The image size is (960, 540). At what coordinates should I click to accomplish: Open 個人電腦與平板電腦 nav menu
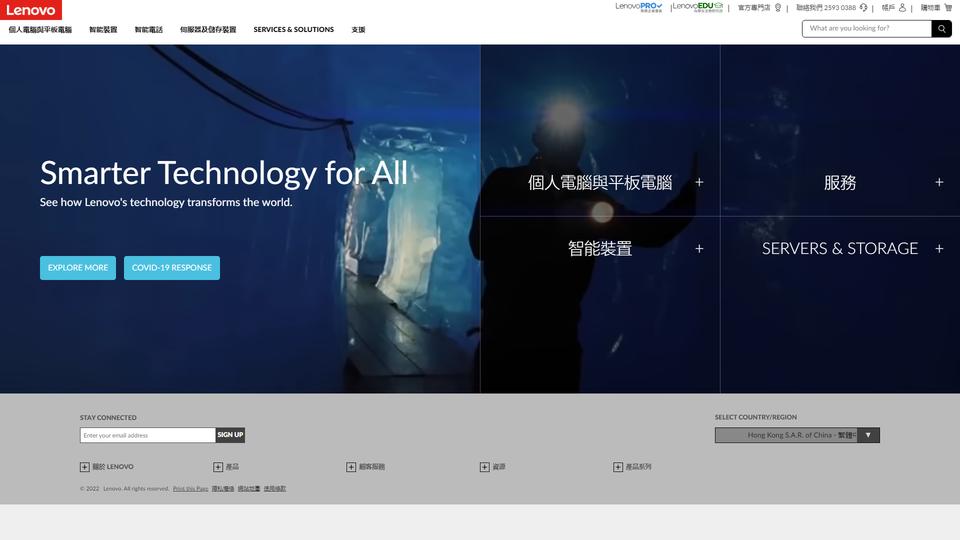pyautogui.click(x=40, y=29)
